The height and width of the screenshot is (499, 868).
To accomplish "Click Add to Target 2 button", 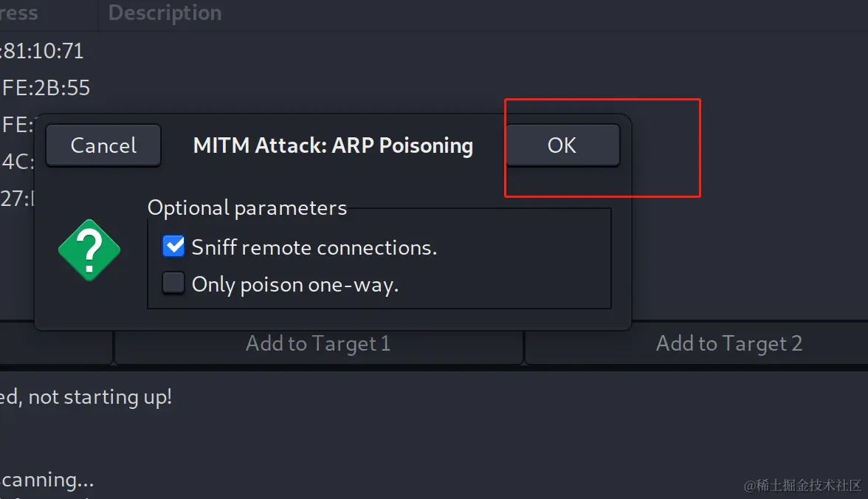I will coord(728,343).
